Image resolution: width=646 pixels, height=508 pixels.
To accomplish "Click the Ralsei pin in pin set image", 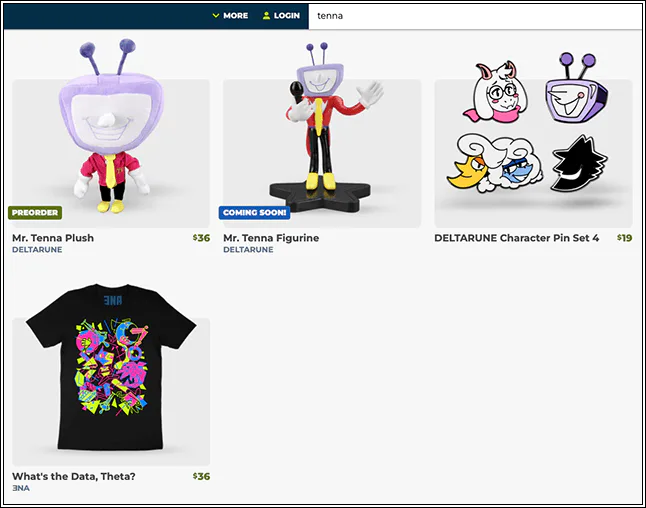I will click(496, 91).
